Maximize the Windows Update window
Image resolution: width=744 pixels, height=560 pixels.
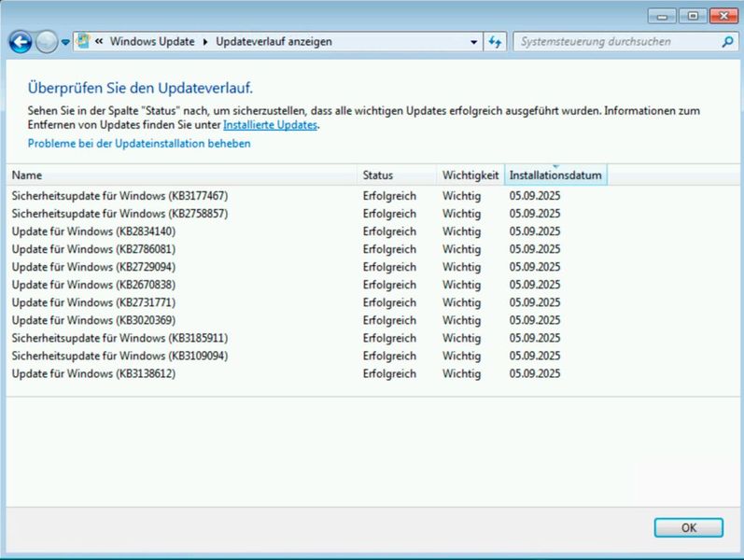point(693,17)
